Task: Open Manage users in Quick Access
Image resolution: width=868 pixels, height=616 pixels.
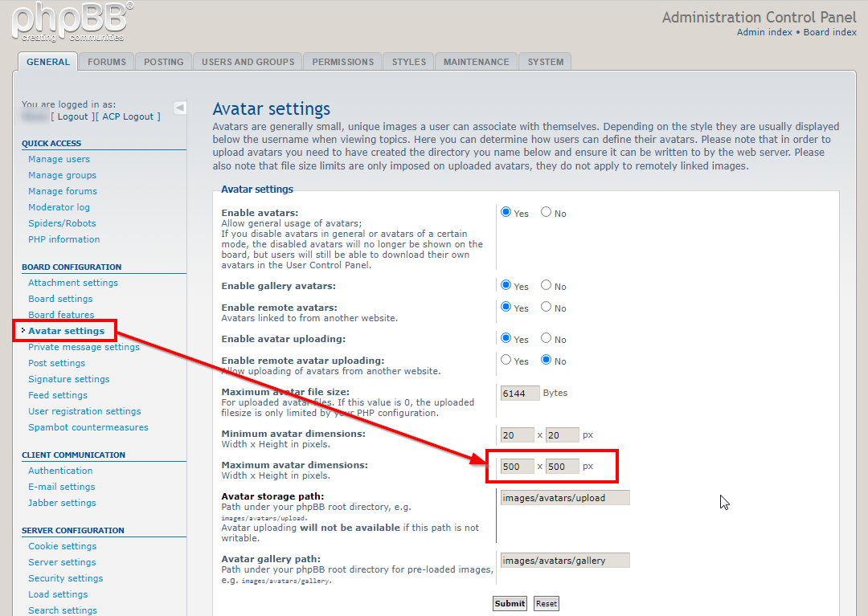Action: (59, 159)
